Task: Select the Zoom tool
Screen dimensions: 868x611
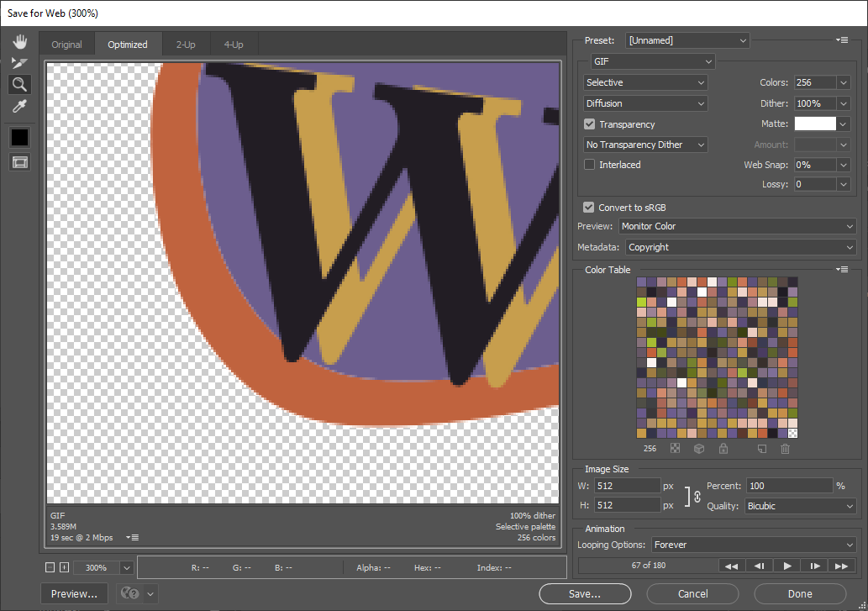Action: [20, 85]
